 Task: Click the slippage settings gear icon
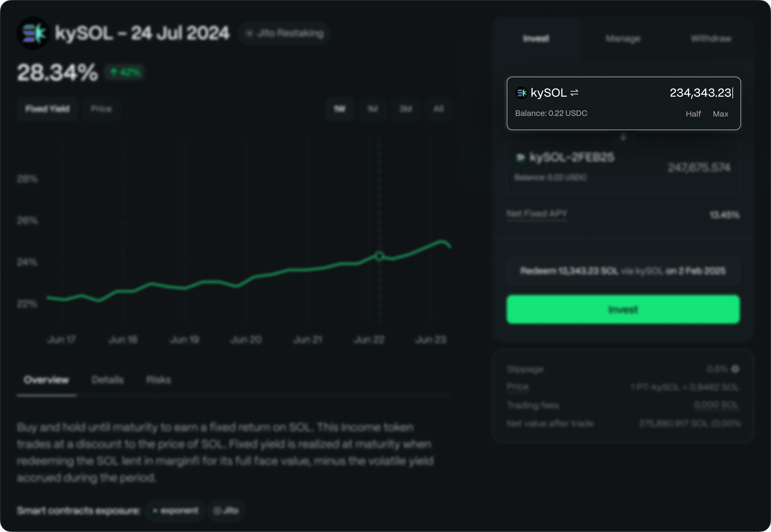[x=735, y=369]
